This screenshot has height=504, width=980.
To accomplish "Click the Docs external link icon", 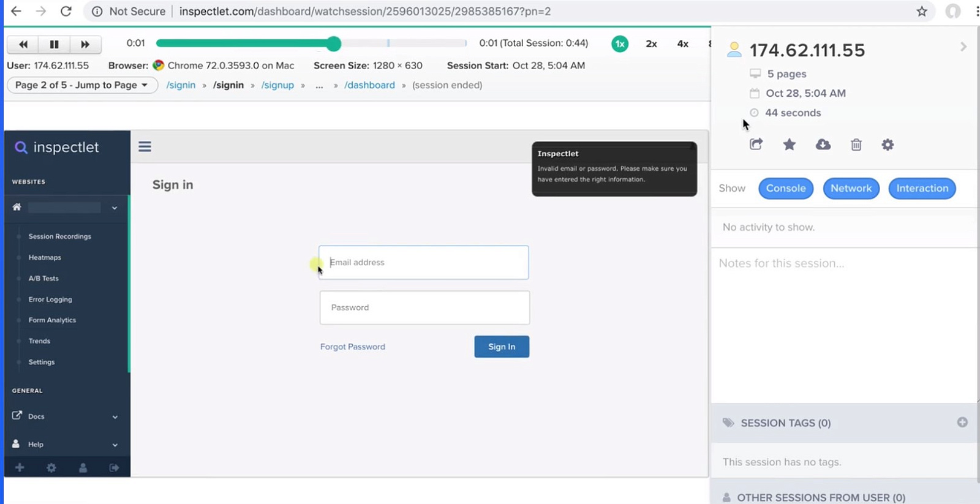I will point(17,415).
